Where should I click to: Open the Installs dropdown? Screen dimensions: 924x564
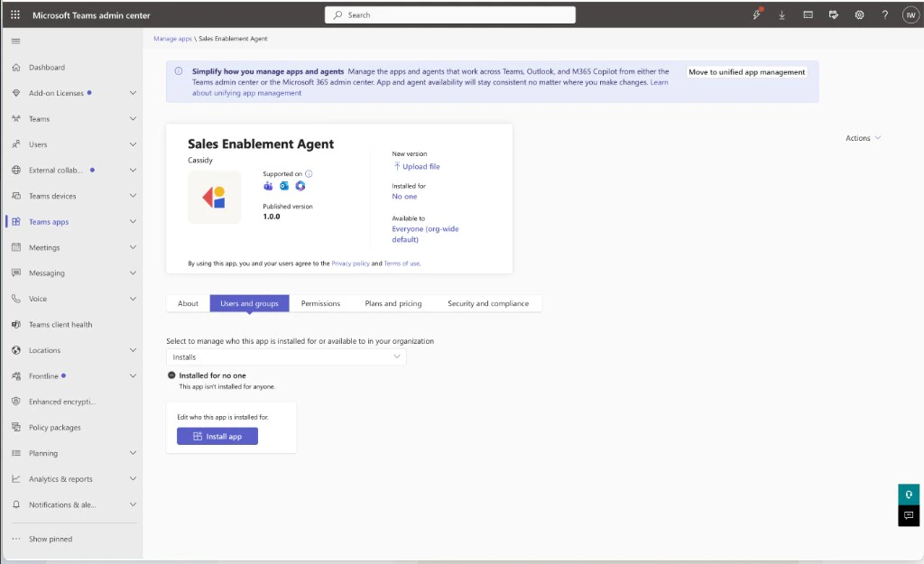[x=286, y=357]
